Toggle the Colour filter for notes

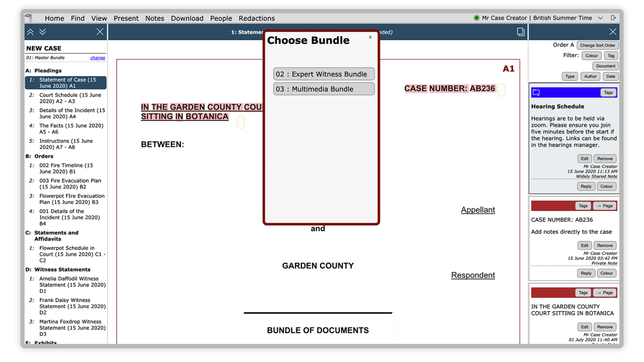click(x=591, y=55)
